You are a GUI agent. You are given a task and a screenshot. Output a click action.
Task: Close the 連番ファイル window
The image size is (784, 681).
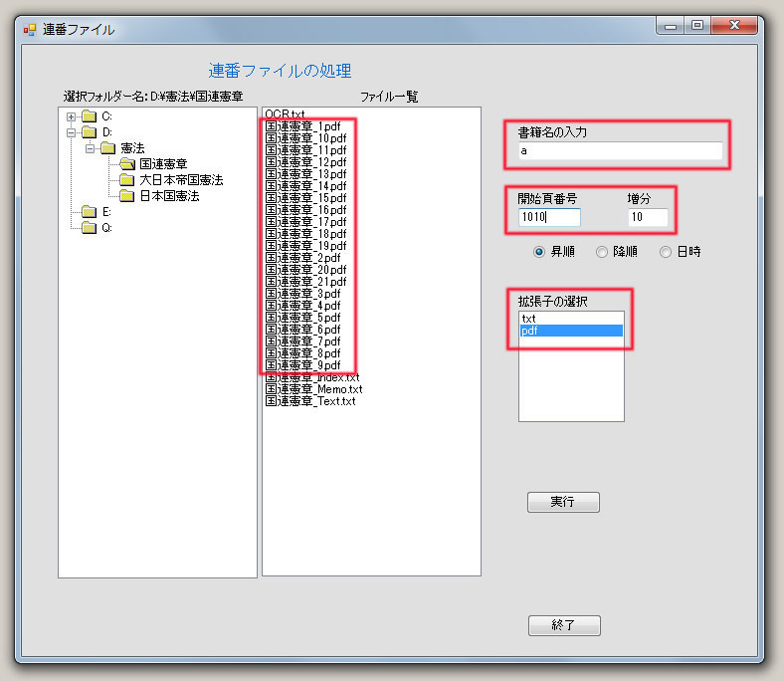coord(734,26)
